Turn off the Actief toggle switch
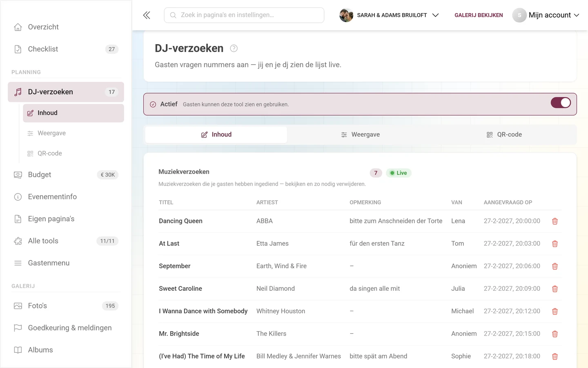 click(x=561, y=103)
